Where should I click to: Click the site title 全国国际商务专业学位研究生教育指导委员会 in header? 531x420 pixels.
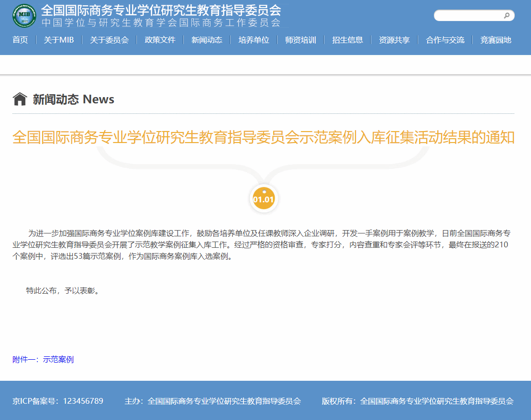pos(161,11)
